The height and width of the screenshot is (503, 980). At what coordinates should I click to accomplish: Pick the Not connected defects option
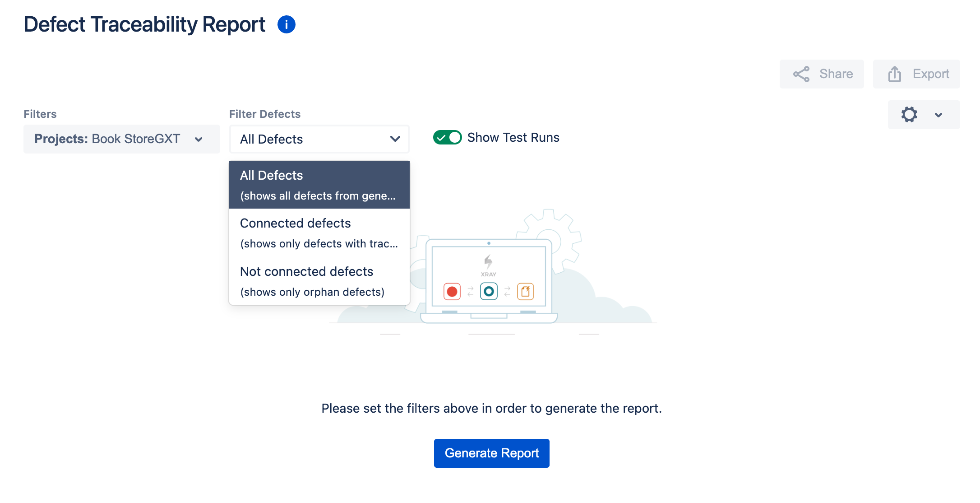click(x=319, y=281)
